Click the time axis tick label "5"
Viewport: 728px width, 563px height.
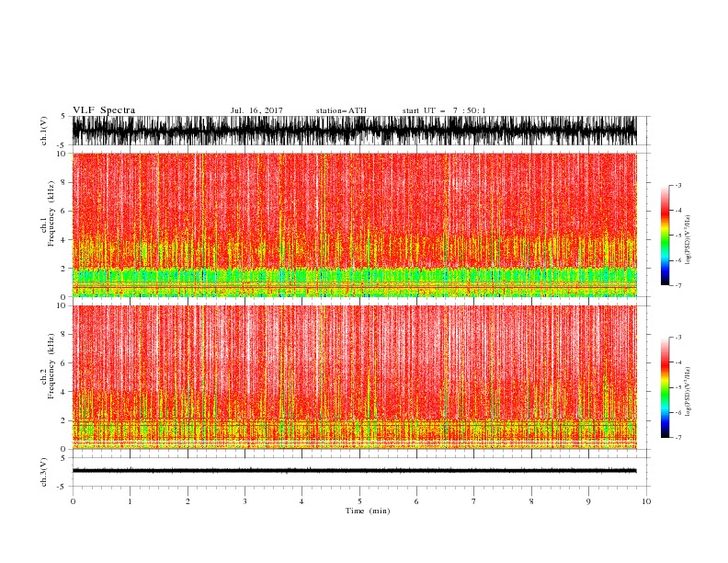359,501
